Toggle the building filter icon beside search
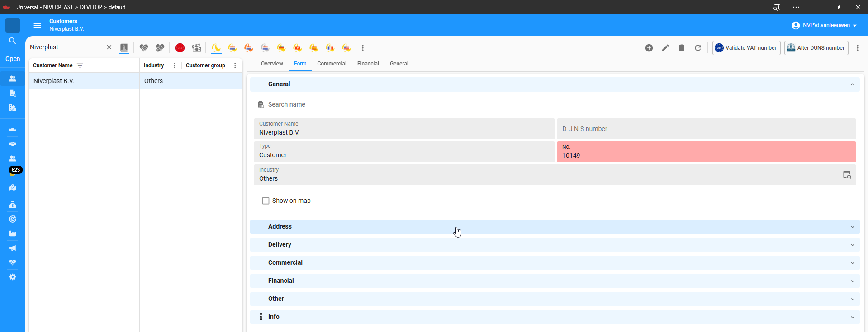Screen dimensions: 868x332 click(124, 47)
